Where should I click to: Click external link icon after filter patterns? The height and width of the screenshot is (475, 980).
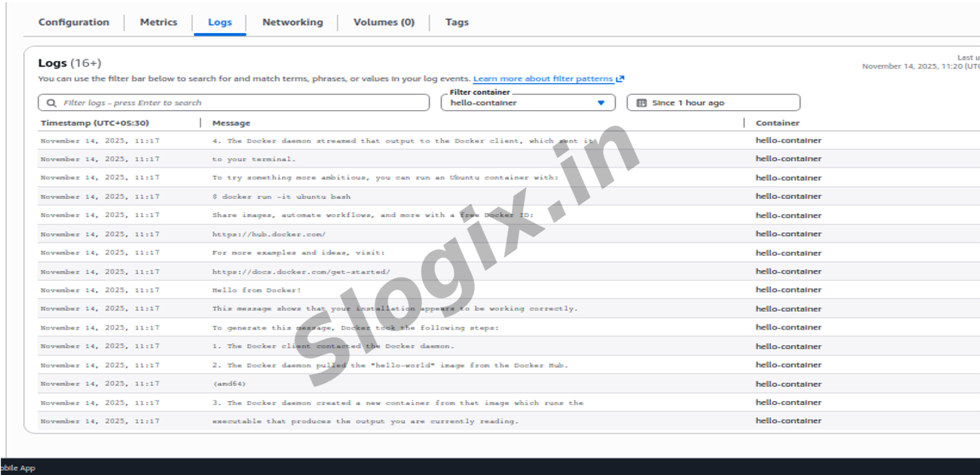tap(620, 79)
